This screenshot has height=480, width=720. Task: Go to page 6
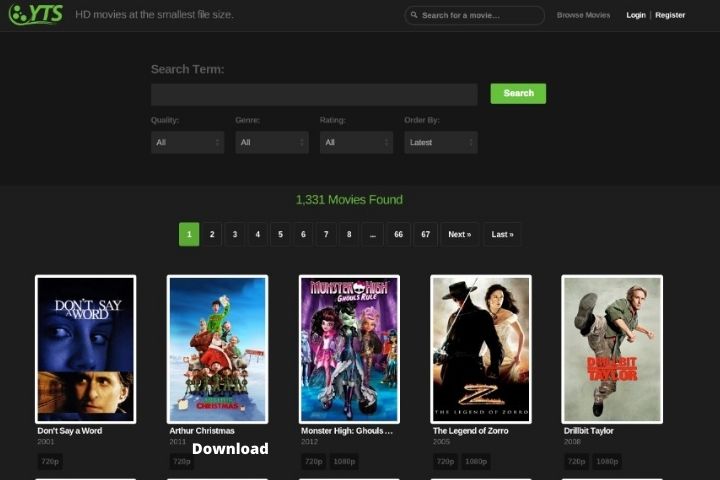pyautogui.click(x=303, y=234)
